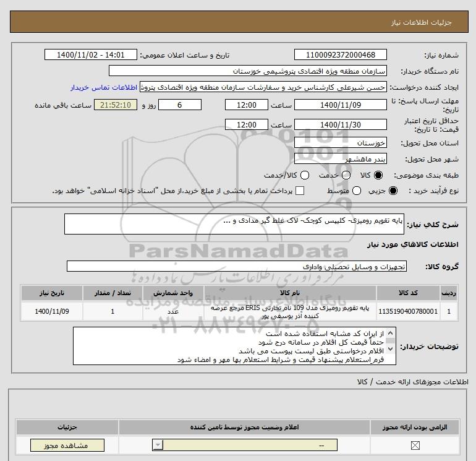Click the item name cell with ERIS
The height and width of the screenshot is (461, 476).
[290, 312]
